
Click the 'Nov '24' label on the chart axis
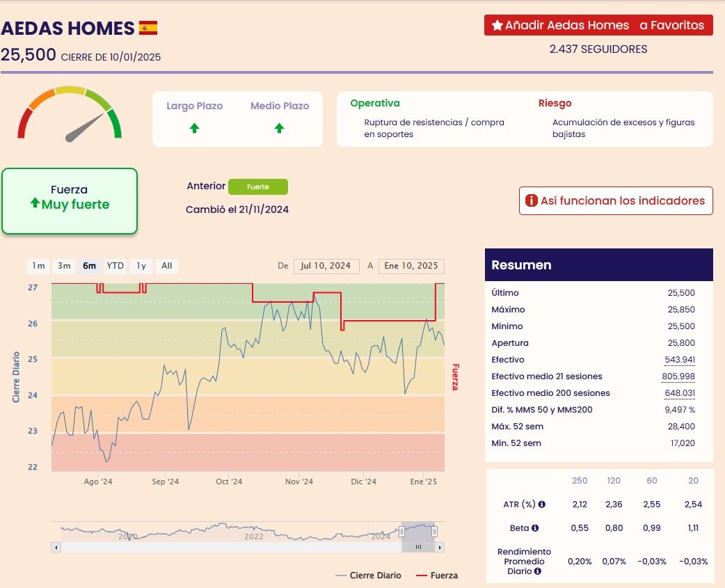(298, 482)
